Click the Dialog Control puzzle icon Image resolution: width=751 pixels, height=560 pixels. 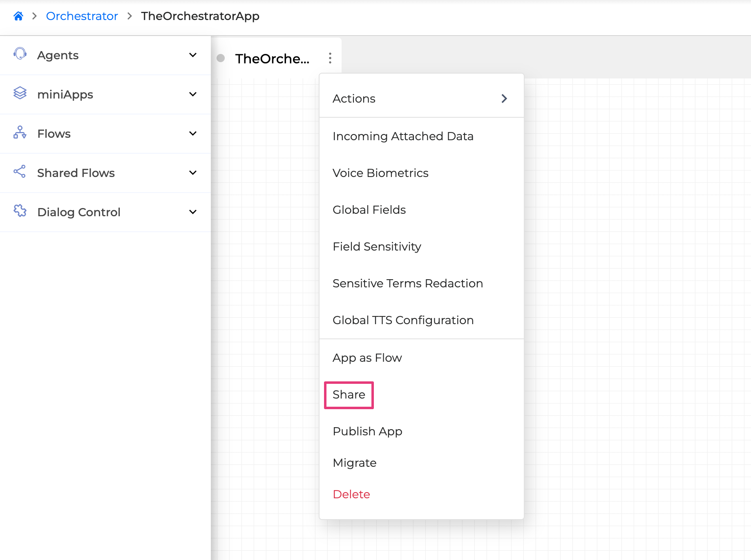point(20,211)
